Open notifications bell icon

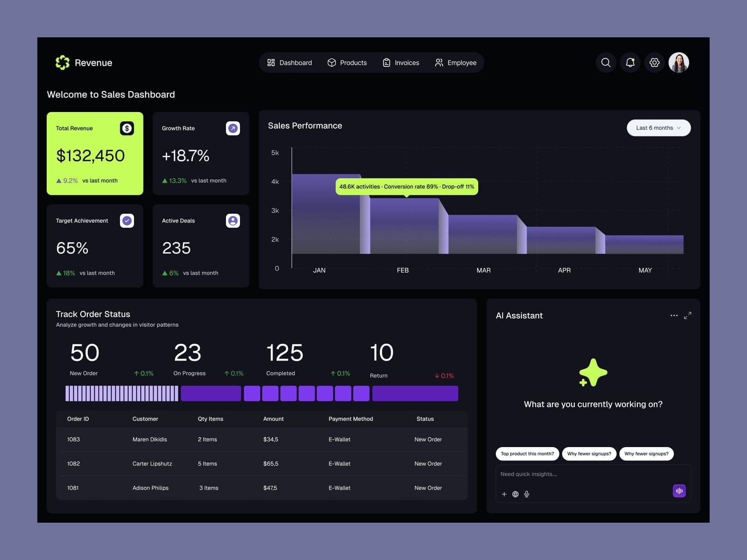(630, 63)
